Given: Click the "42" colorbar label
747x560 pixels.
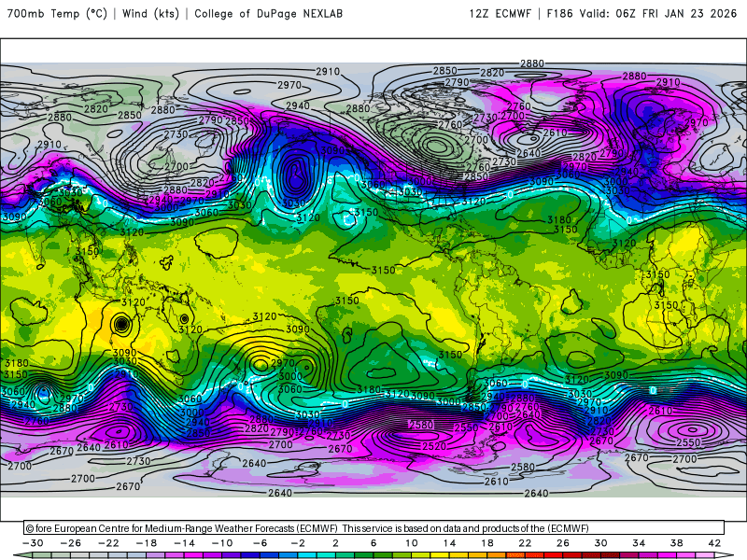Looking at the screenshot, I should click(714, 543).
